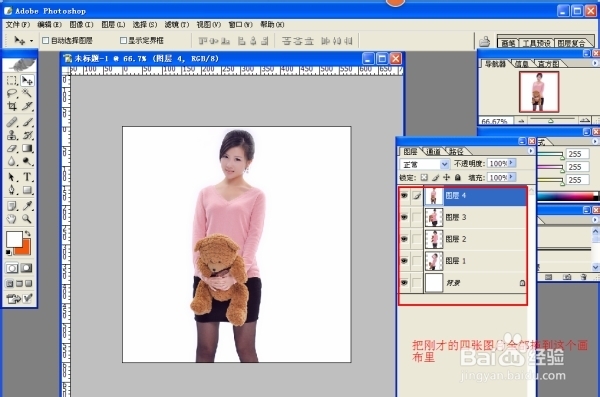Select the Clone Stamp tool
Image resolution: width=600 pixels, height=397 pixels.
[12, 135]
